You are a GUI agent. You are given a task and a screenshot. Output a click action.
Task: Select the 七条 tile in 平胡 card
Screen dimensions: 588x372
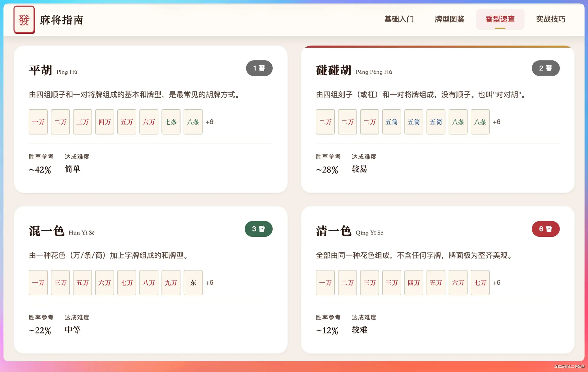(x=171, y=122)
